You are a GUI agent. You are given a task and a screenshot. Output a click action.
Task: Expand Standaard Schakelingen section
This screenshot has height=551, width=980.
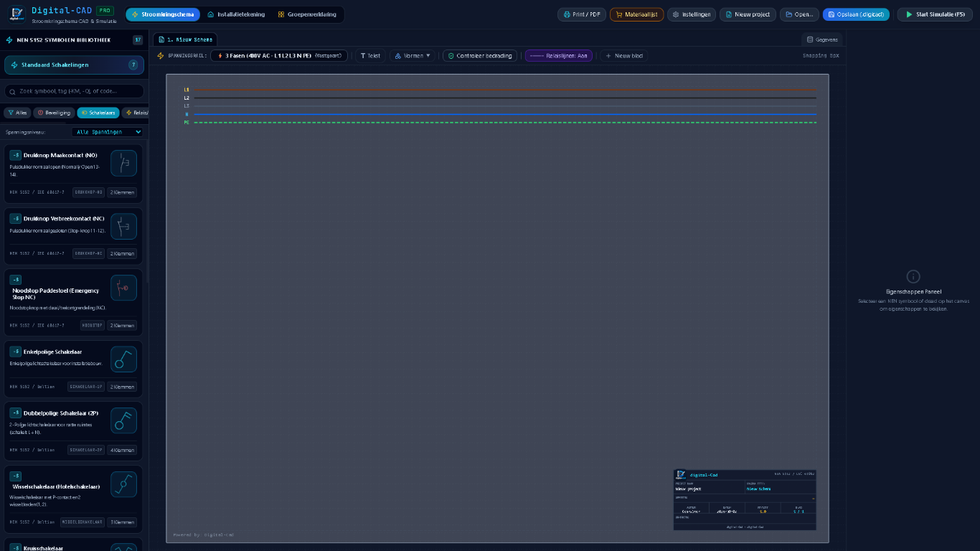pos(74,65)
